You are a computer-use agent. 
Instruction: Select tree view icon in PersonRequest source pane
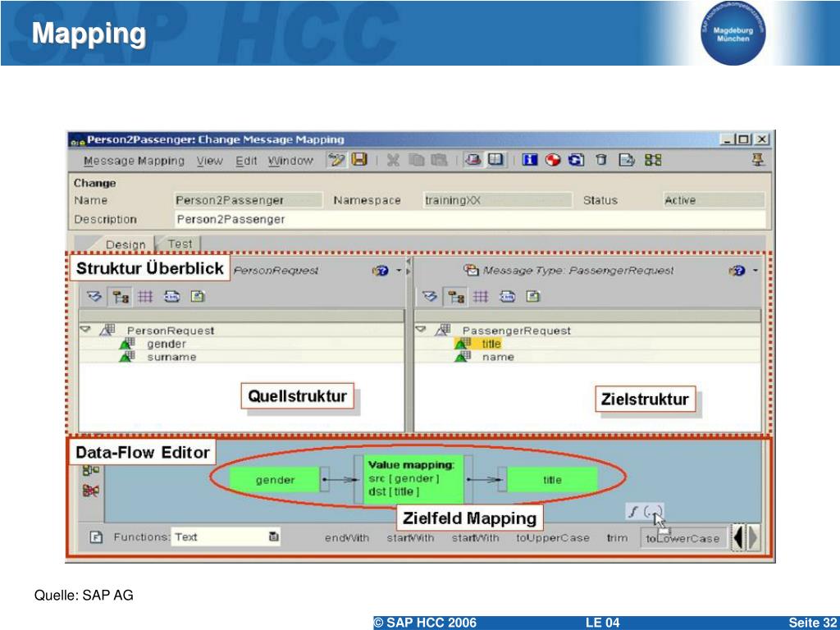point(121,297)
